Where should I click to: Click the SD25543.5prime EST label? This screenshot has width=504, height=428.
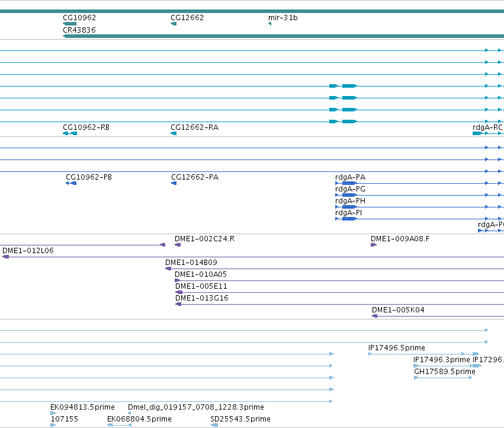(240, 419)
